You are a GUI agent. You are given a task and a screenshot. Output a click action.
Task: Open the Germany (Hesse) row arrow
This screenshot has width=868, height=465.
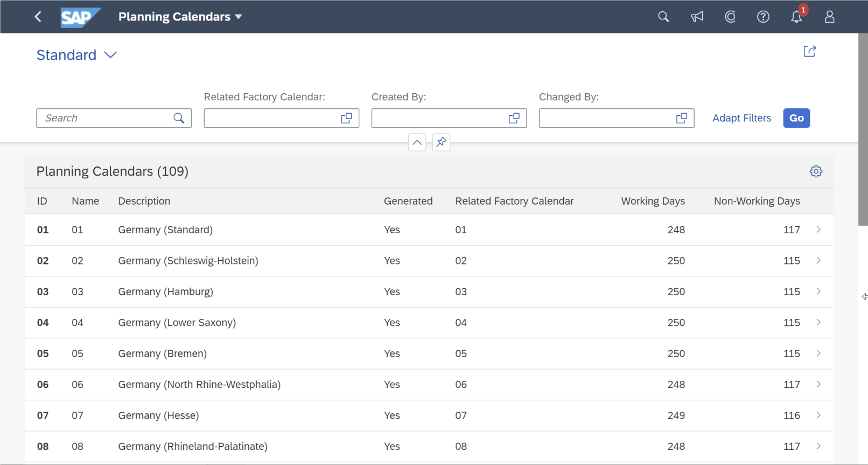point(818,415)
